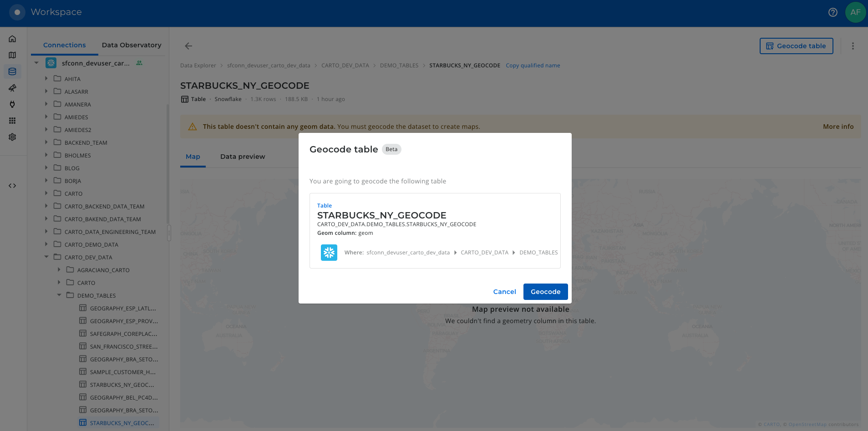Open the Applications grid icon
This screenshot has width=868, height=431.
pos(12,121)
